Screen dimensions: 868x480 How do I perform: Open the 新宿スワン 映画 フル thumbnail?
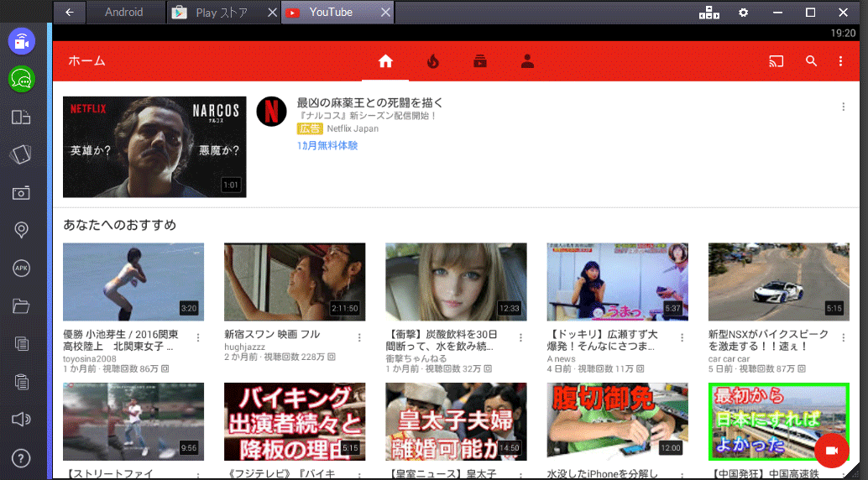coord(295,282)
